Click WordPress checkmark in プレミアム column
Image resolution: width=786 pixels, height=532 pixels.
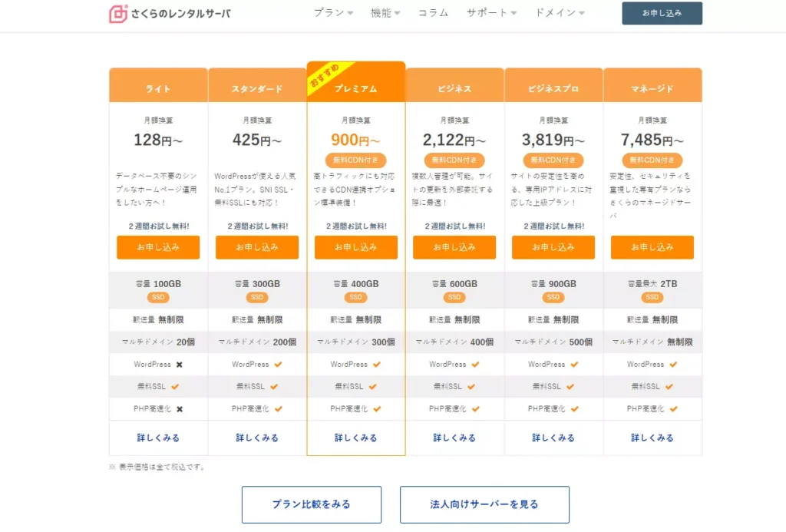click(377, 365)
